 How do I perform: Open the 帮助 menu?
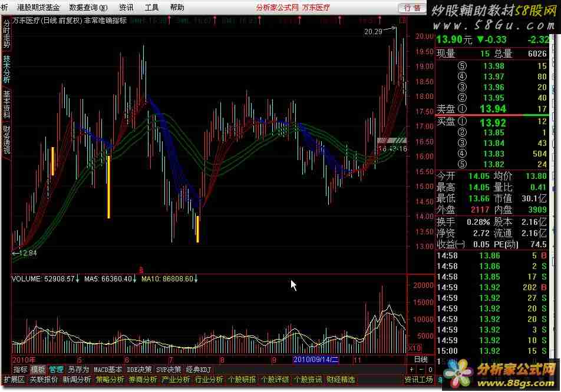(x=177, y=7)
